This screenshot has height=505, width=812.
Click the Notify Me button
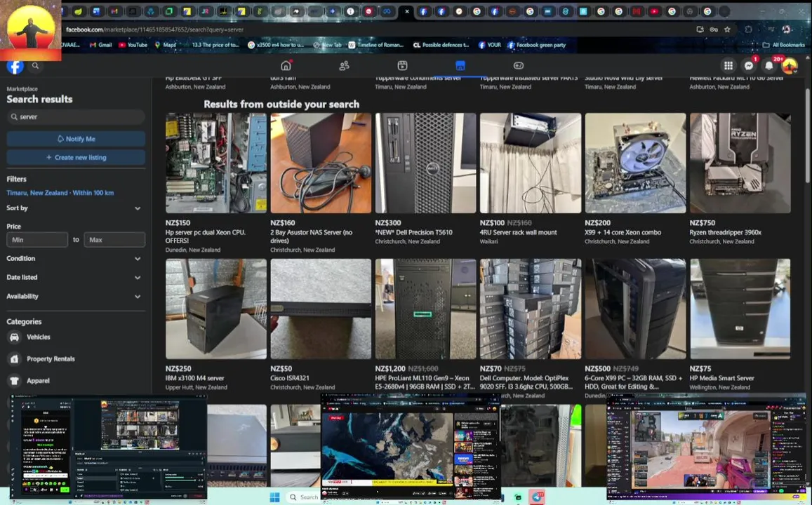[x=76, y=139]
